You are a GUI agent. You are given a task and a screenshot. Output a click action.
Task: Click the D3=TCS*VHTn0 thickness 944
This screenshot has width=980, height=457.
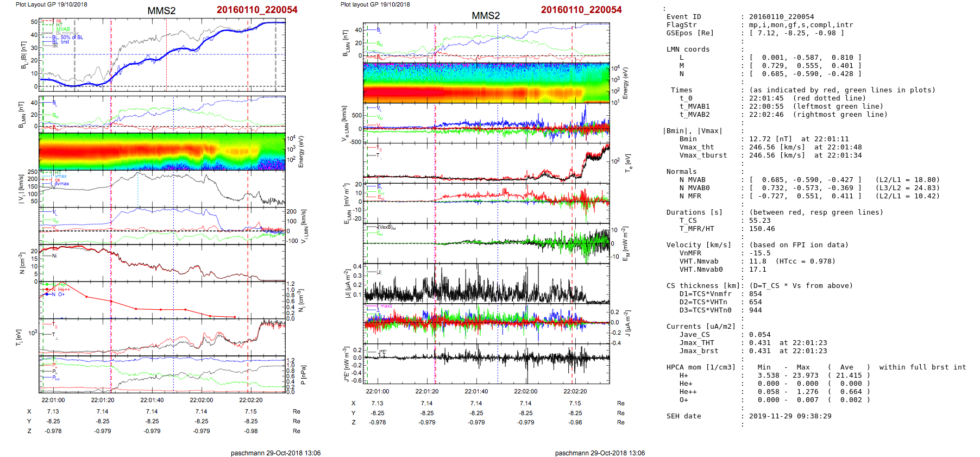(755, 310)
